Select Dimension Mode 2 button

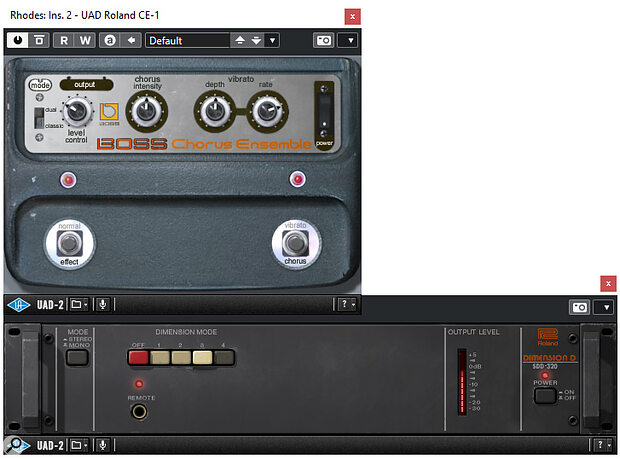181,357
